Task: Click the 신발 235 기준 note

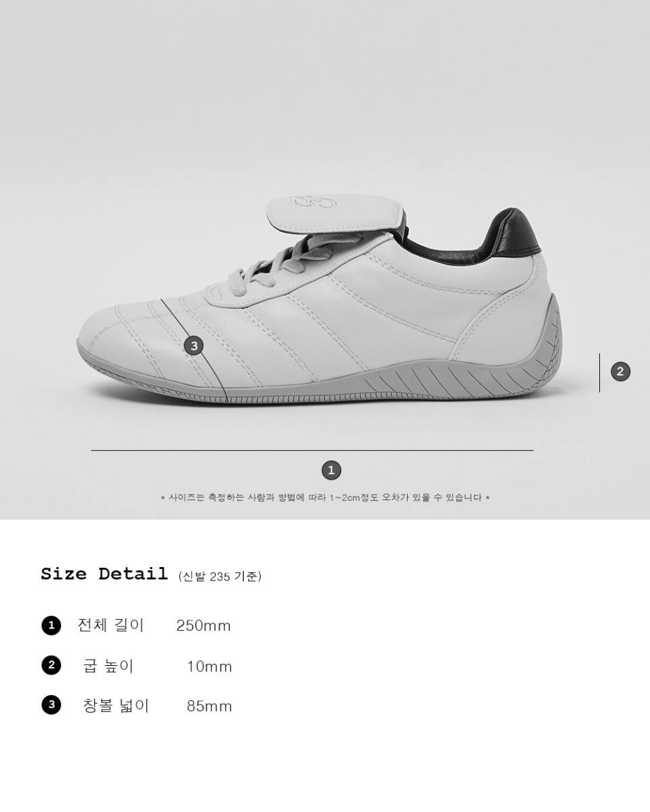Action: 220,577
